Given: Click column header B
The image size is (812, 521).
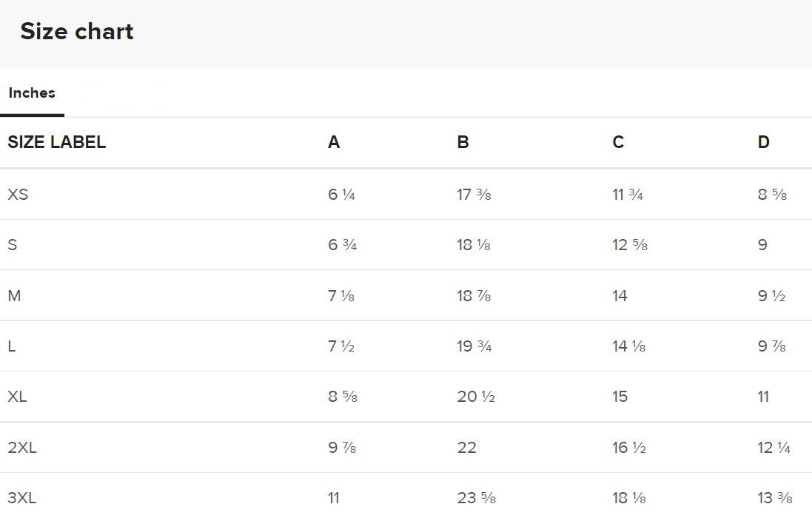Looking at the screenshot, I should pyautogui.click(x=463, y=142).
